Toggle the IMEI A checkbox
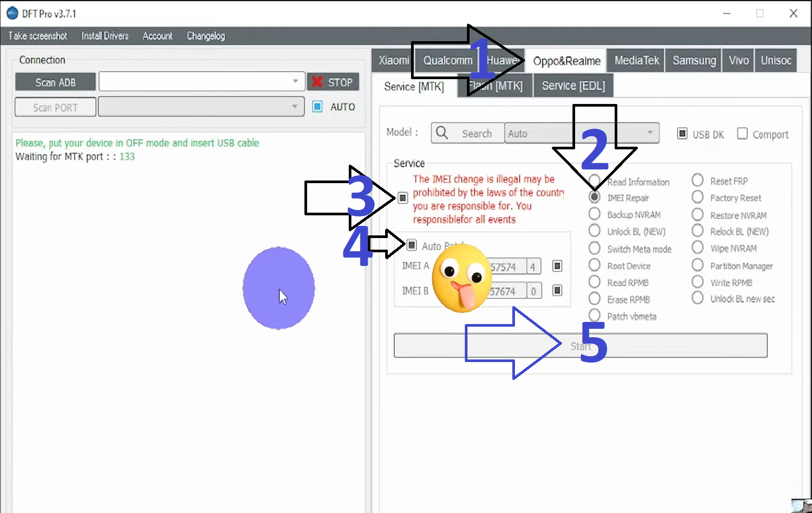The image size is (812, 513). click(557, 265)
